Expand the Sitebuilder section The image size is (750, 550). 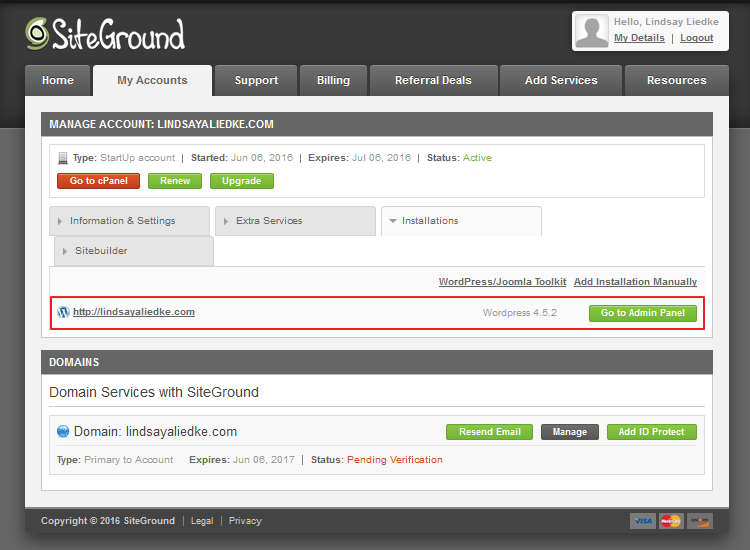tap(134, 251)
